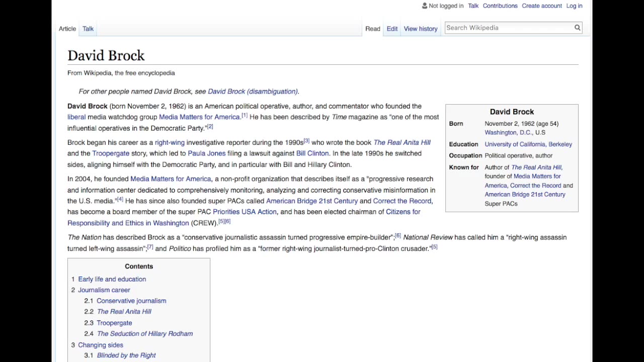Jump to Conservative journalism subsection
644x362 pixels.
click(x=131, y=301)
